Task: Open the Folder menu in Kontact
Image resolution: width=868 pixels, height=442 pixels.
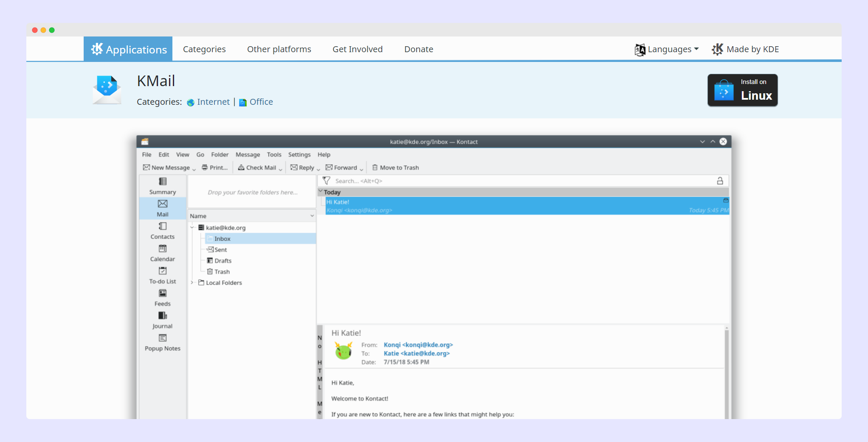Action: [x=220, y=155]
